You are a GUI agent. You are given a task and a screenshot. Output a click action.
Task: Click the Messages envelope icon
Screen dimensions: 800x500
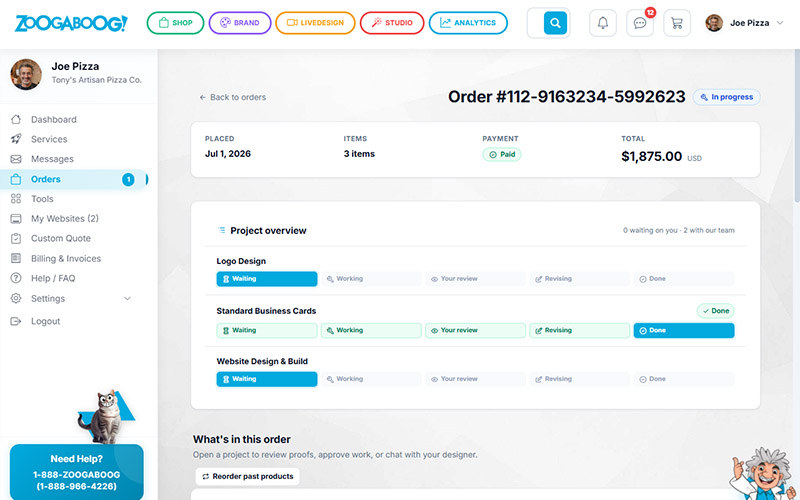[16, 159]
